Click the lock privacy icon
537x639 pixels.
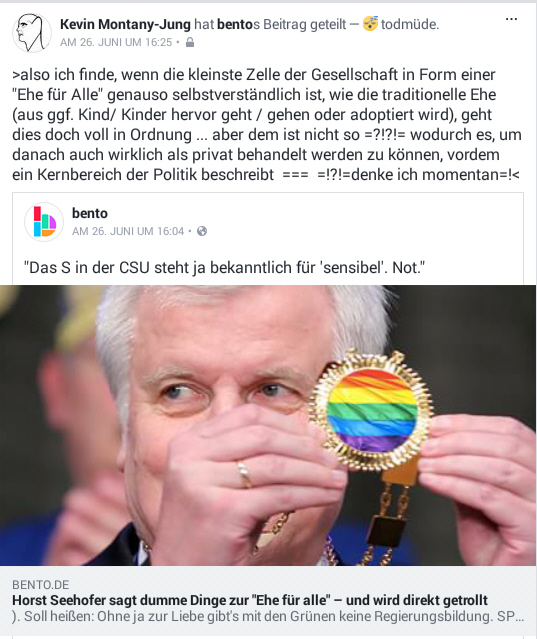pos(190,42)
